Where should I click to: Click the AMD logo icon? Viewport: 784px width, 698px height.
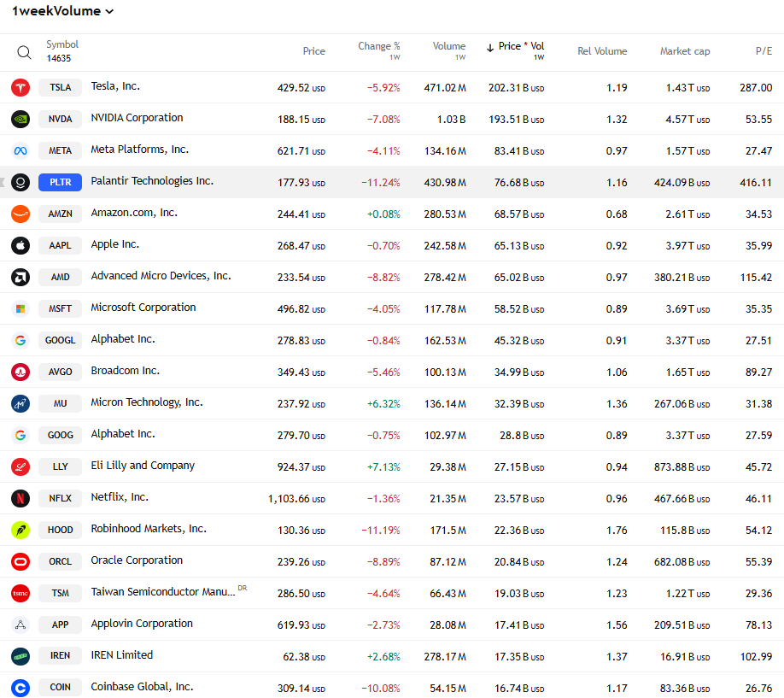tap(20, 277)
